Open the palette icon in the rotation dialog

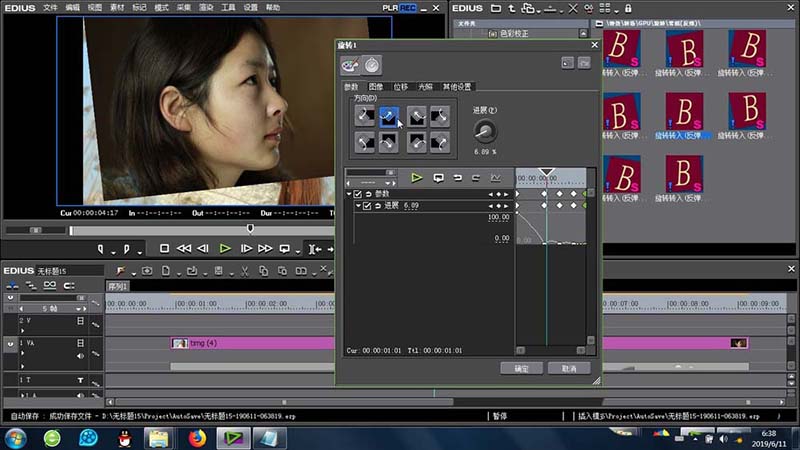point(350,65)
